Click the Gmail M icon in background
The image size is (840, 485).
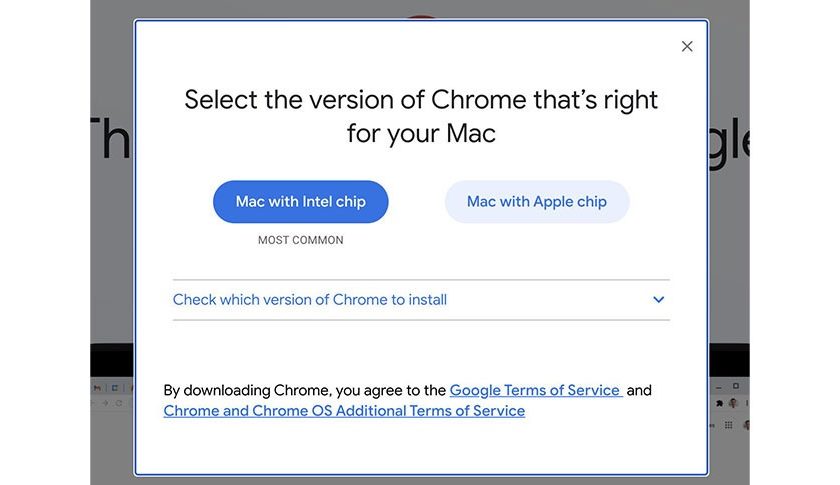pos(97,388)
